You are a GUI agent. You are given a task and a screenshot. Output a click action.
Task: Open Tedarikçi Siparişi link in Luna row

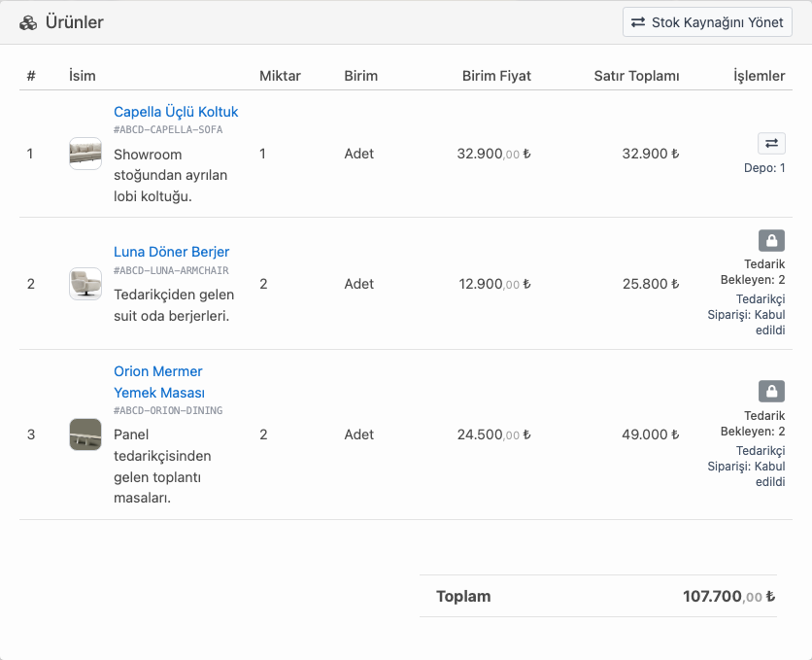[746, 315]
